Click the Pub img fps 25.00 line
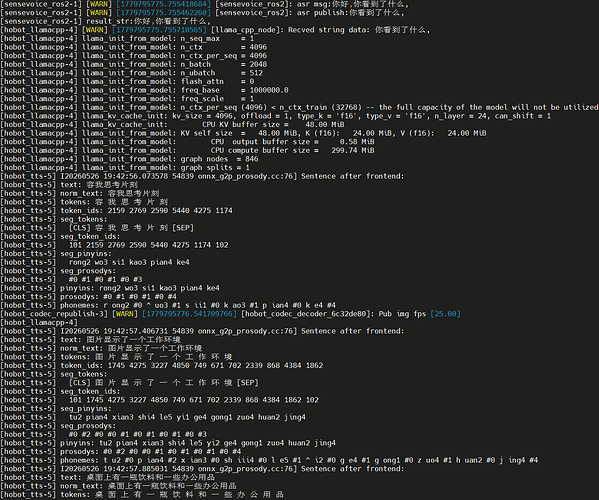 tap(230, 314)
